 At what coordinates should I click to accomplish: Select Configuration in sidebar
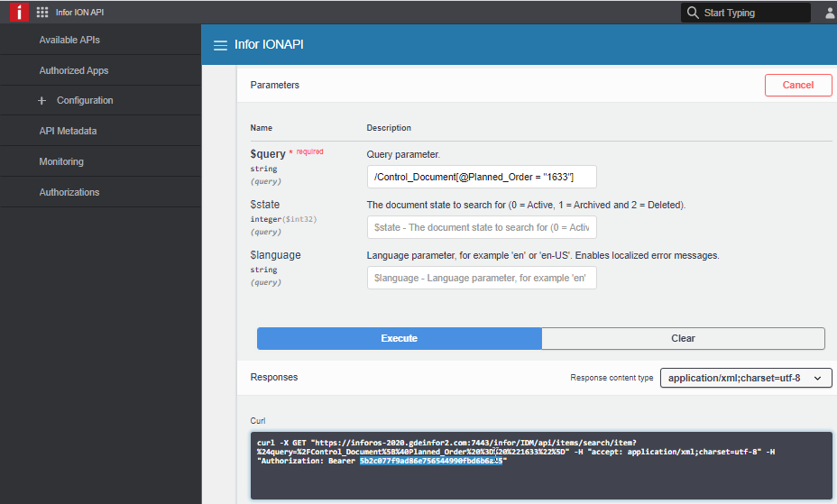85,100
